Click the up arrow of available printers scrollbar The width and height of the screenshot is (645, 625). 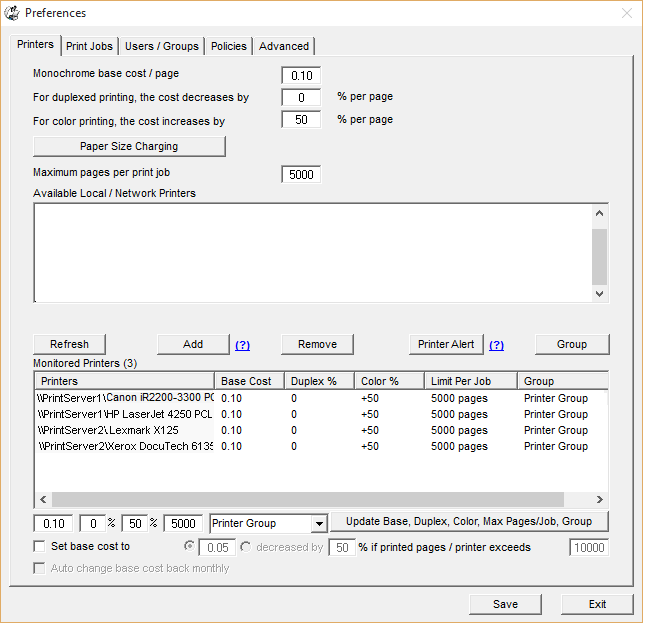pos(600,213)
